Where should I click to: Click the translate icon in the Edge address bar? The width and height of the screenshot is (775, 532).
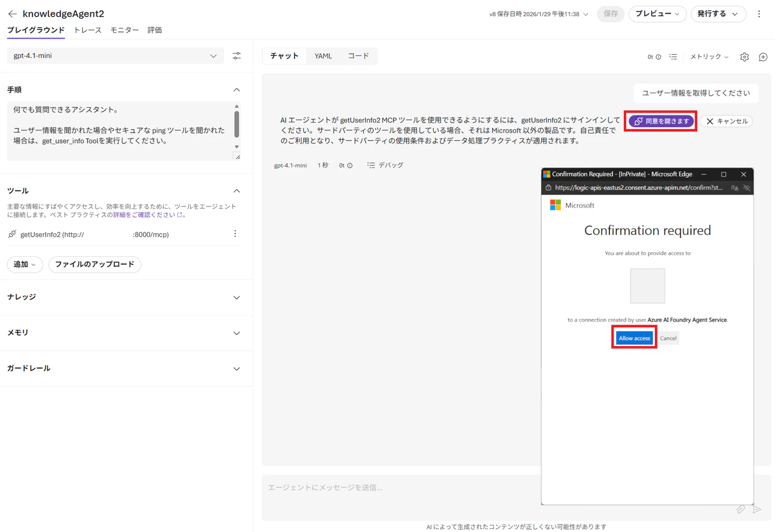735,188
